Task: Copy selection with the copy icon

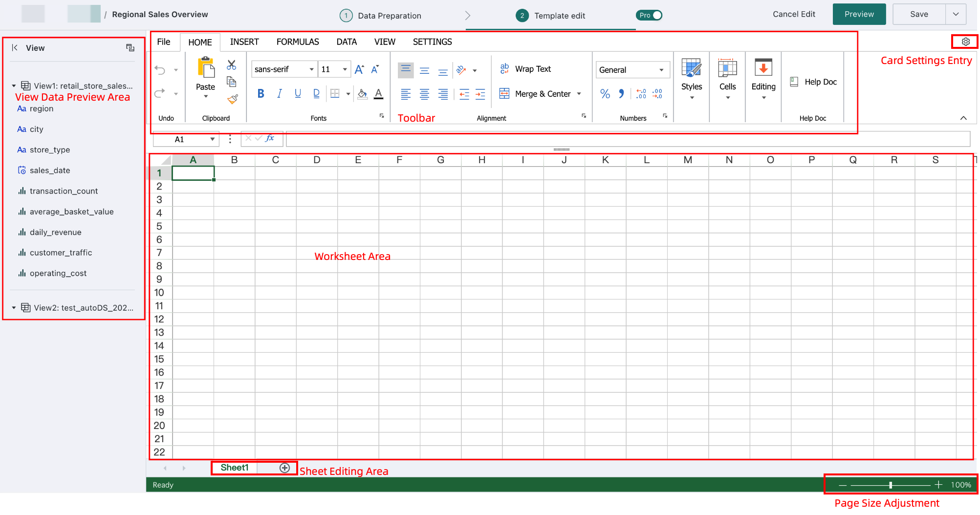Action: 232,82
